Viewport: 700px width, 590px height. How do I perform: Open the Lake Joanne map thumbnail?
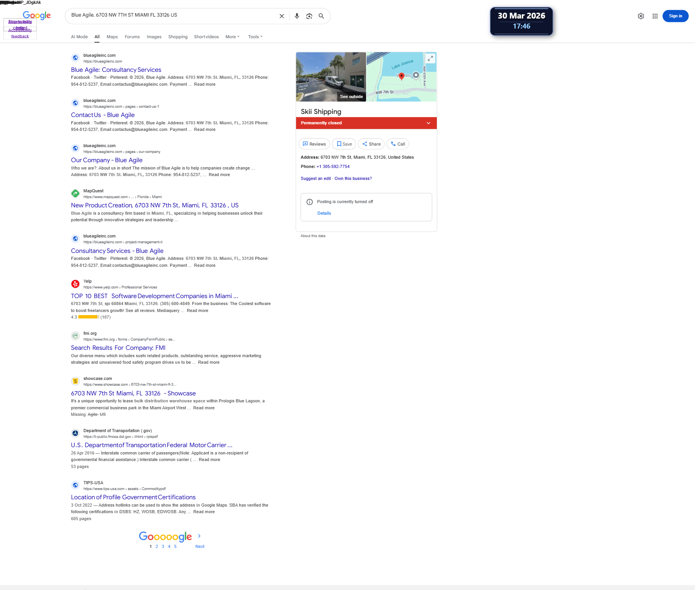[x=402, y=77]
